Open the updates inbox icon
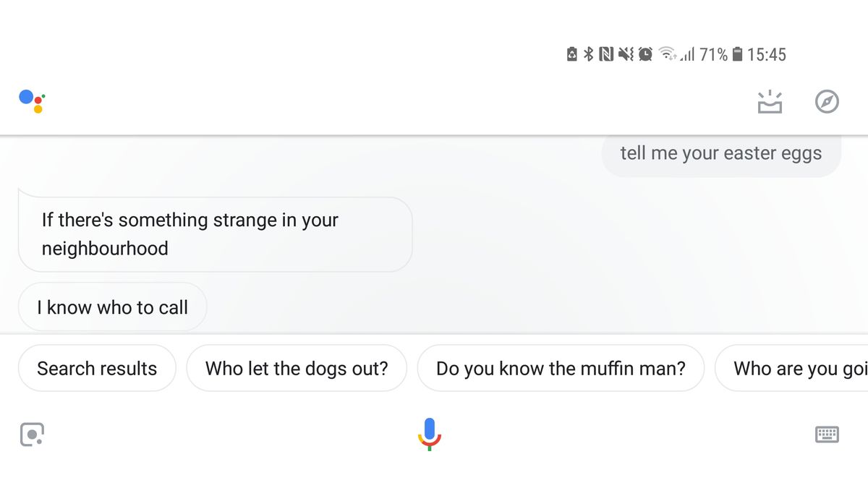 coord(770,103)
